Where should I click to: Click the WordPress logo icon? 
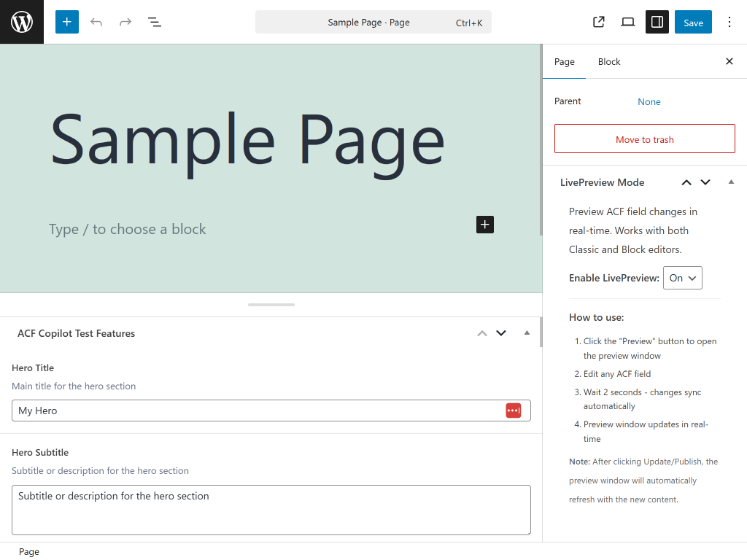coord(22,22)
